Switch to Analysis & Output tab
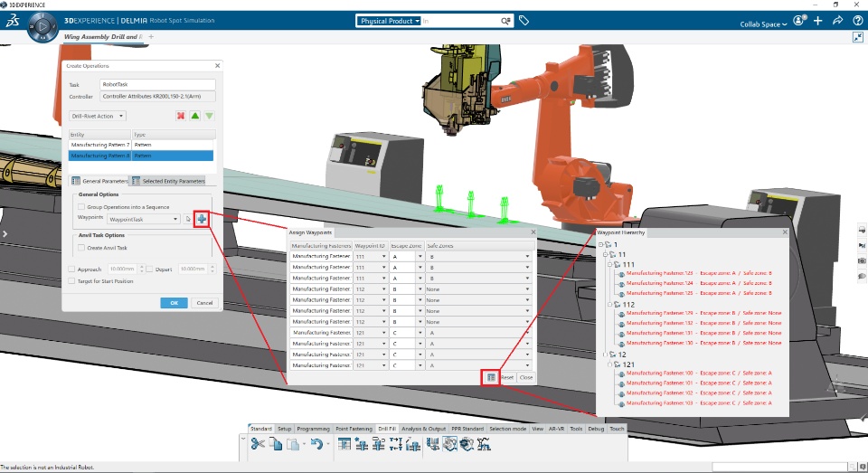This screenshot has width=868, height=473. 423,429
